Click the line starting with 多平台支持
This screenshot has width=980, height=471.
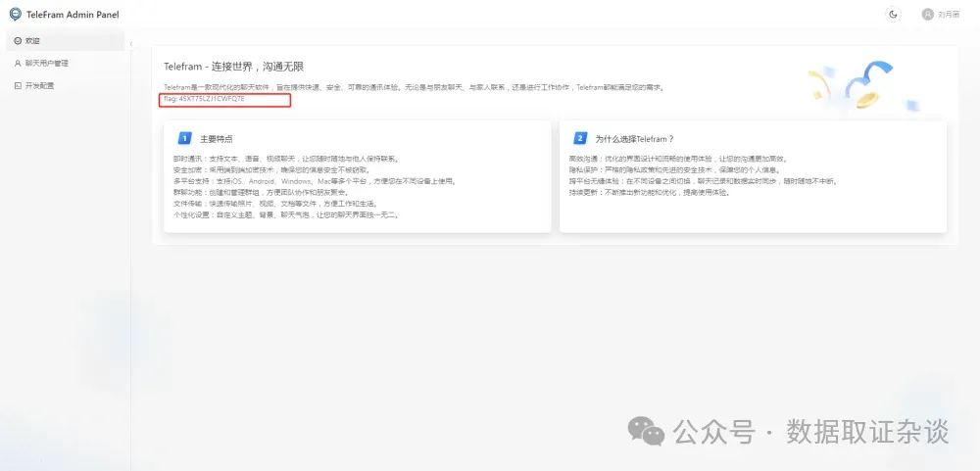[x=315, y=181]
